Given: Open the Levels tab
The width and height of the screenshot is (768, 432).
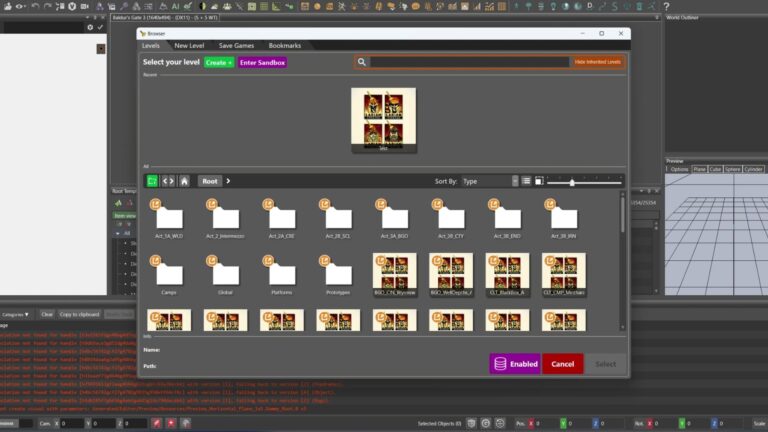Looking at the screenshot, I should (x=151, y=46).
